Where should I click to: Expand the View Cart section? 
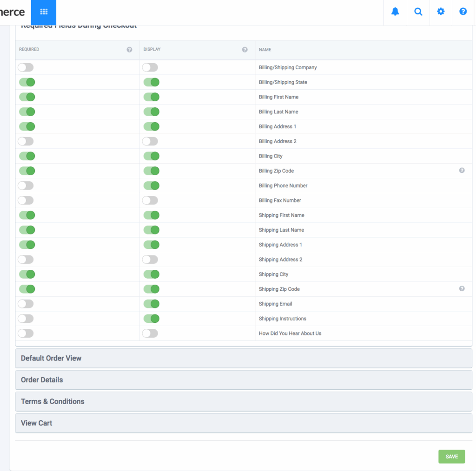(x=244, y=423)
